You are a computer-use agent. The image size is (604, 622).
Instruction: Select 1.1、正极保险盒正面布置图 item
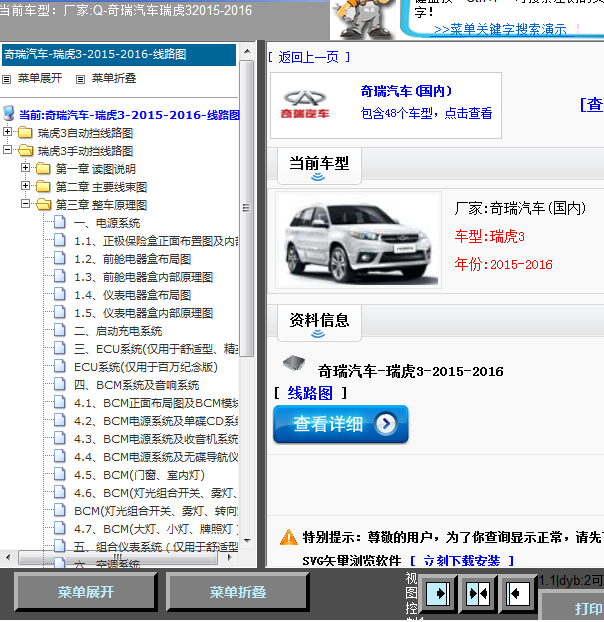pos(156,241)
